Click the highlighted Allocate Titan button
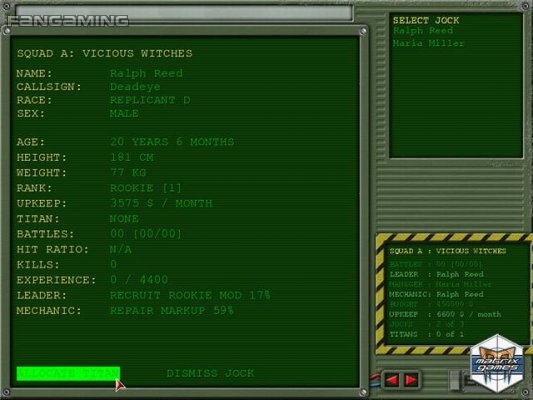 pos(68,373)
